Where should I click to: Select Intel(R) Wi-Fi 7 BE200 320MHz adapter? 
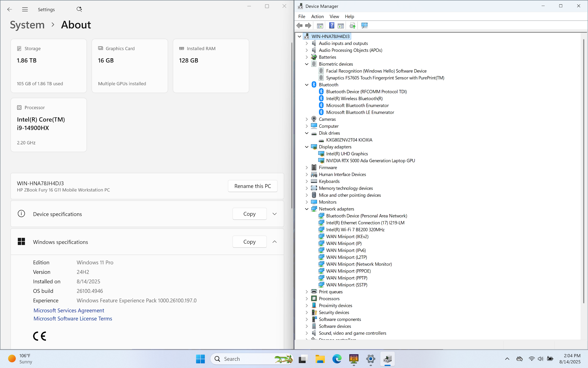[x=355, y=230]
